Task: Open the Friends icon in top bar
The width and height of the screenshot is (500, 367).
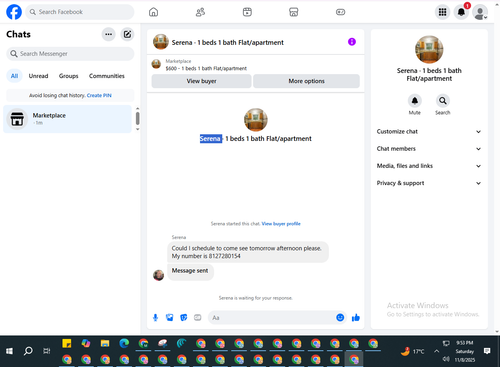Action: 200,12
